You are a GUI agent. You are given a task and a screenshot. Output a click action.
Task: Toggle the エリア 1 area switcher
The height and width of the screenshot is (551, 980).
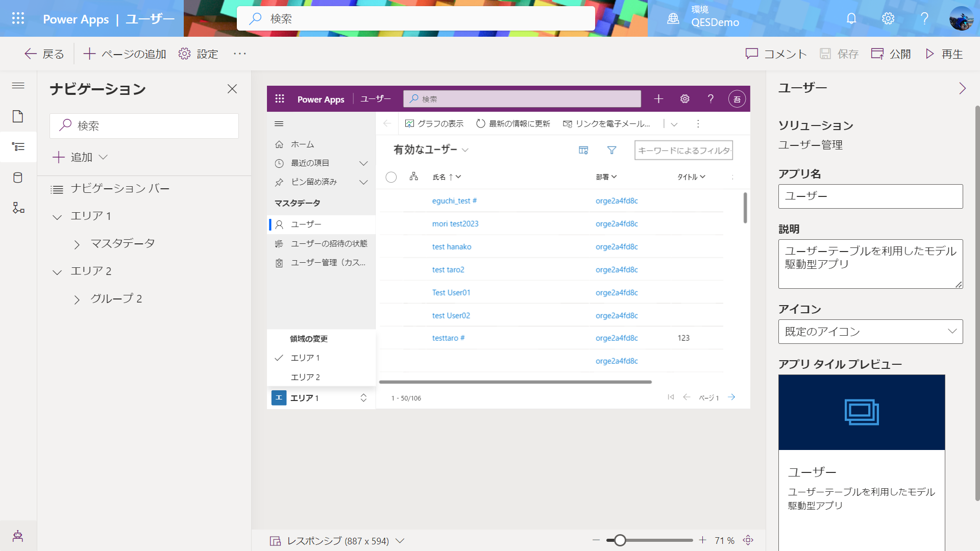point(321,398)
